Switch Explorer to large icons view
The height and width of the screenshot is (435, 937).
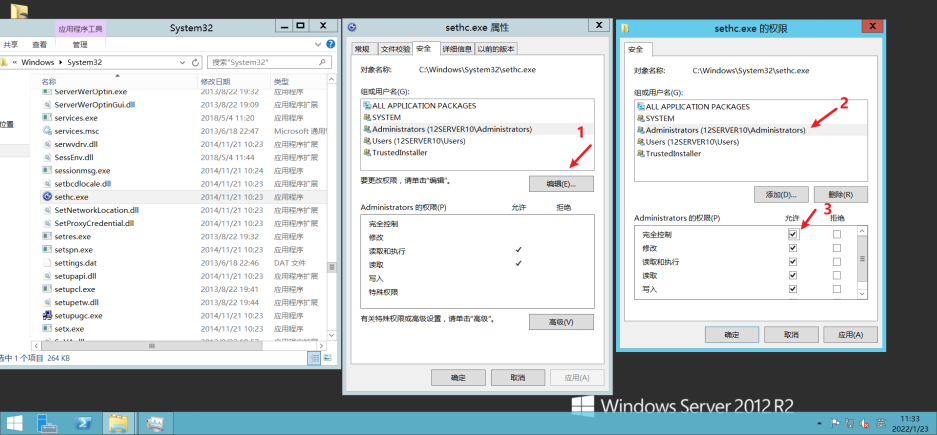pos(326,358)
